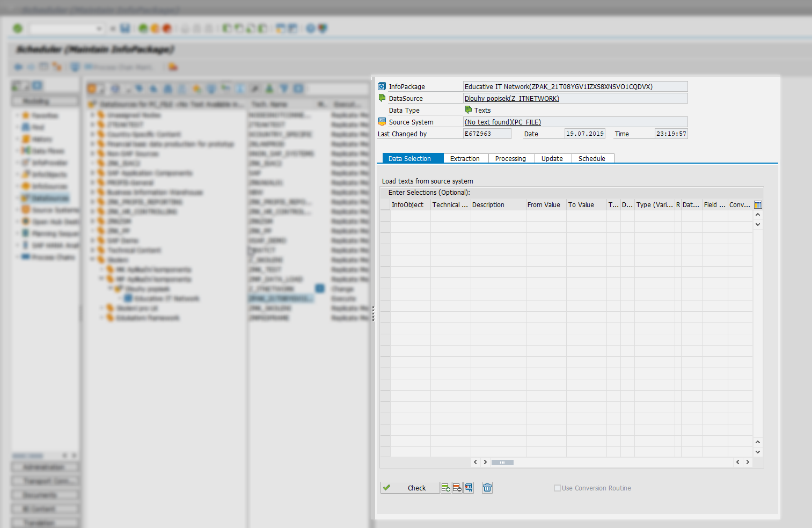Switch to the Extraction tab

[x=465, y=158]
